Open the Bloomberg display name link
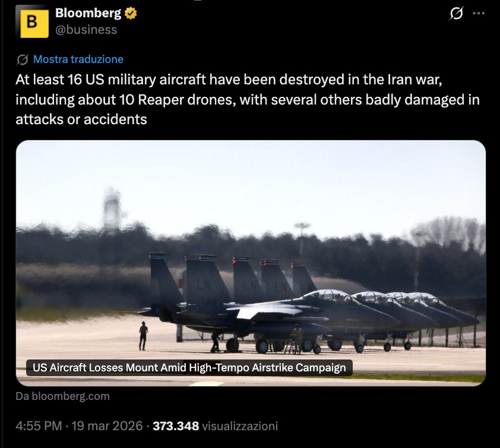Screen dimensions: 500x448 point(88,13)
